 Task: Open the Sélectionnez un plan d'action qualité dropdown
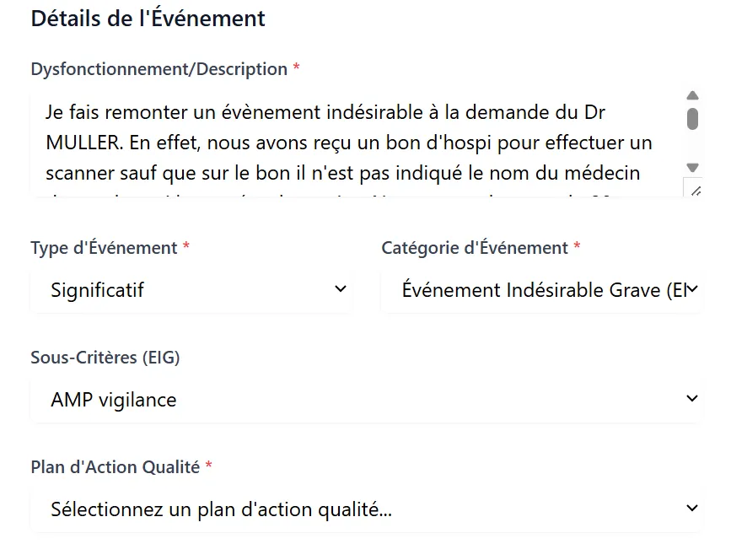click(x=366, y=509)
